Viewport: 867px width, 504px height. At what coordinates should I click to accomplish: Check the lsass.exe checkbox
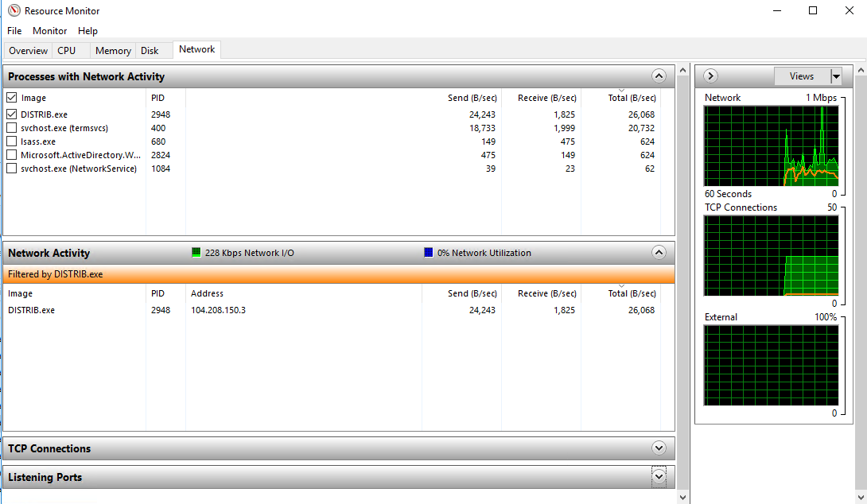(x=10, y=141)
